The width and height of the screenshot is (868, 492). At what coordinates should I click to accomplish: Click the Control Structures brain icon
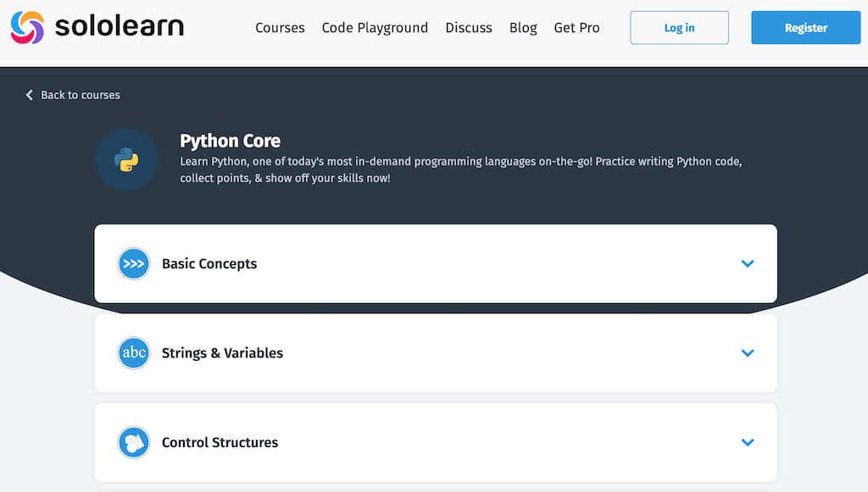(x=133, y=442)
